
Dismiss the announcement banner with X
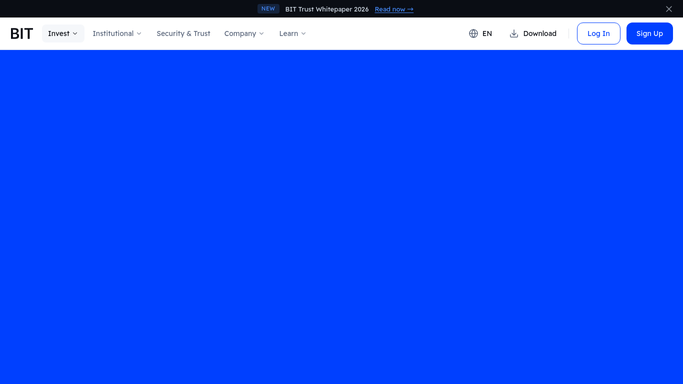tap(669, 9)
